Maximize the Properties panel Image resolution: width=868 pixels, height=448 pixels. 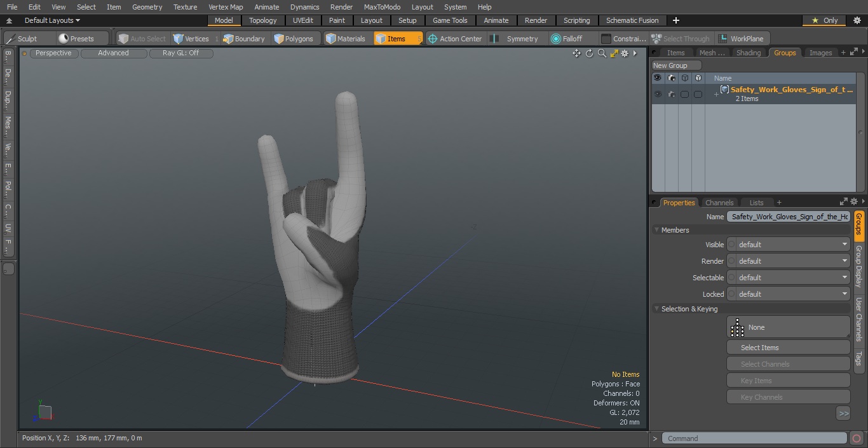point(844,202)
